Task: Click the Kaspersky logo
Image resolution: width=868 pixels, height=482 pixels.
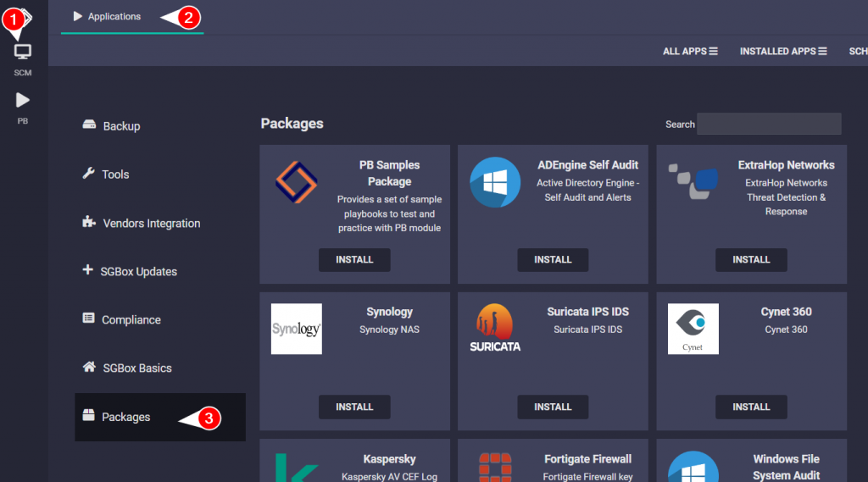Action: point(296,468)
